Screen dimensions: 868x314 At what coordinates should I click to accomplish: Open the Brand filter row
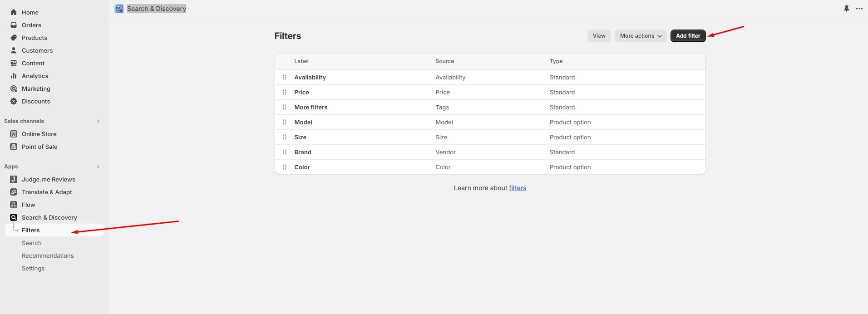tap(303, 152)
